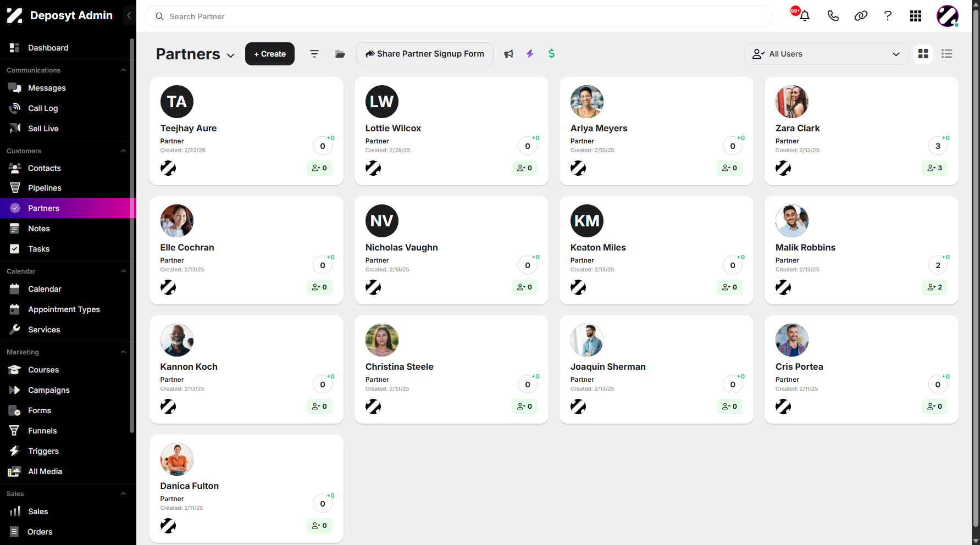Click the Deposyt logo on Teejhay Aure card
The height and width of the screenshot is (545, 980).
[168, 168]
